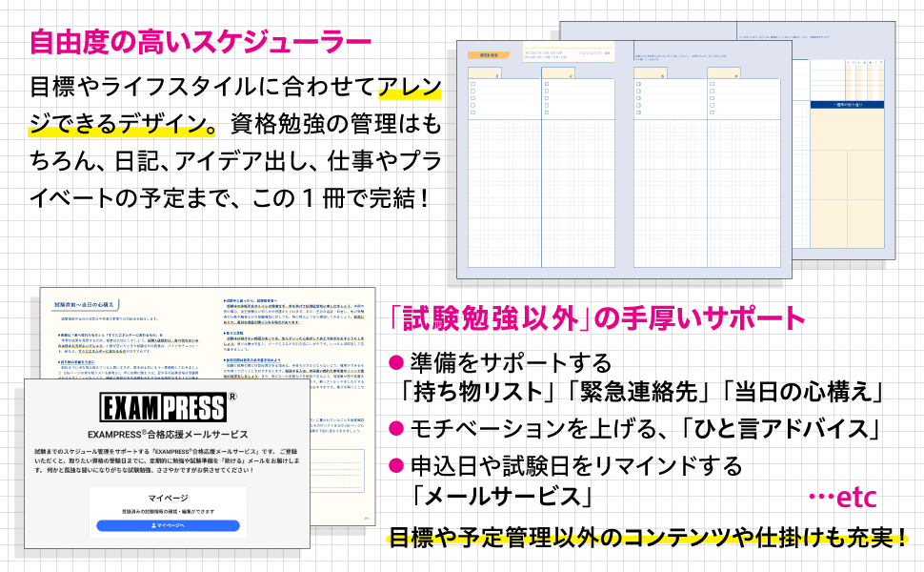Click the pink bullet beside 準備をサポートする
The width and height of the screenshot is (924, 572).
396,363
